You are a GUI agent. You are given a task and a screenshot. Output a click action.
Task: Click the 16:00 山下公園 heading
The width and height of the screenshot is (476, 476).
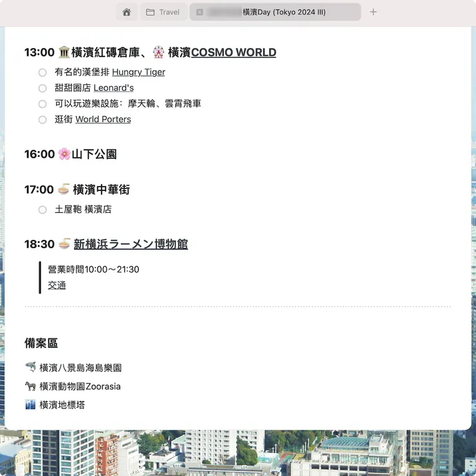70,154
